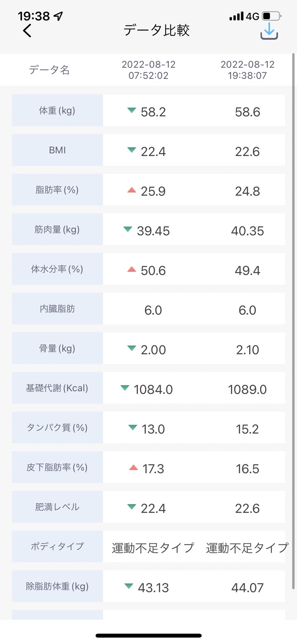This screenshot has width=297, height=644.
Task: Click the vertical scrollbar on right edge
Action: (x=293, y=321)
